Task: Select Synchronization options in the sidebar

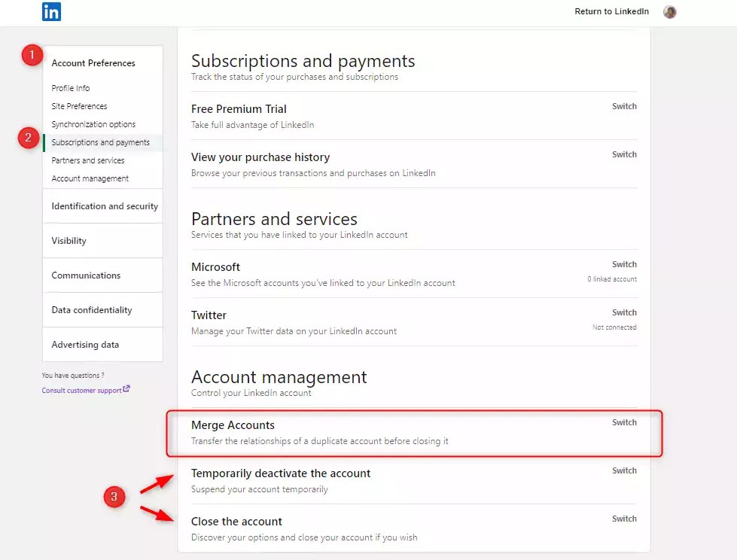Action: (x=93, y=123)
